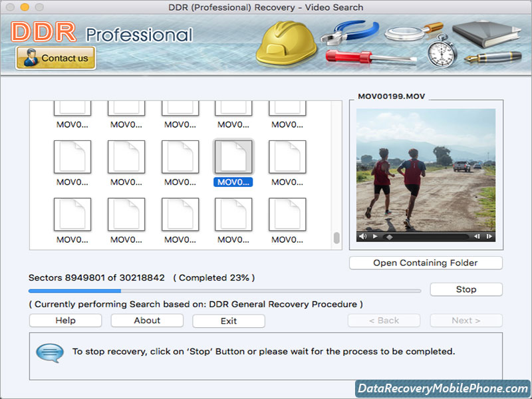Open the Help button

click(65, 321)
